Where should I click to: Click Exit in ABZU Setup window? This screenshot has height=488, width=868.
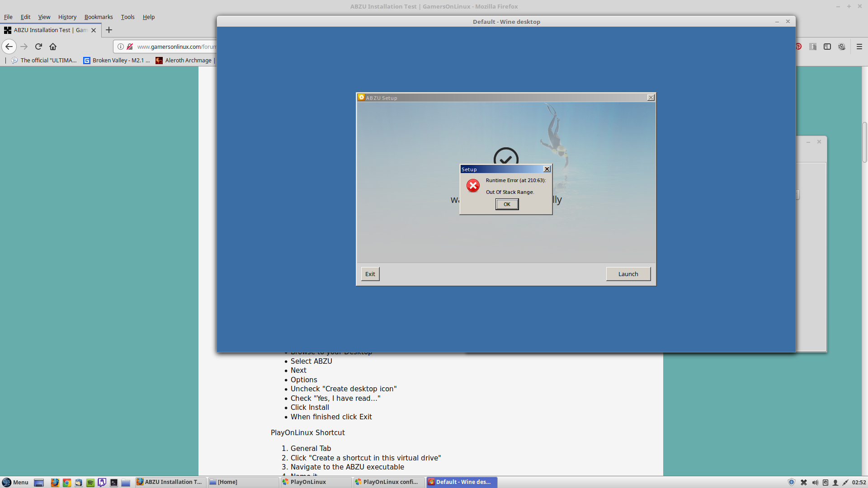tap(370, 274)
